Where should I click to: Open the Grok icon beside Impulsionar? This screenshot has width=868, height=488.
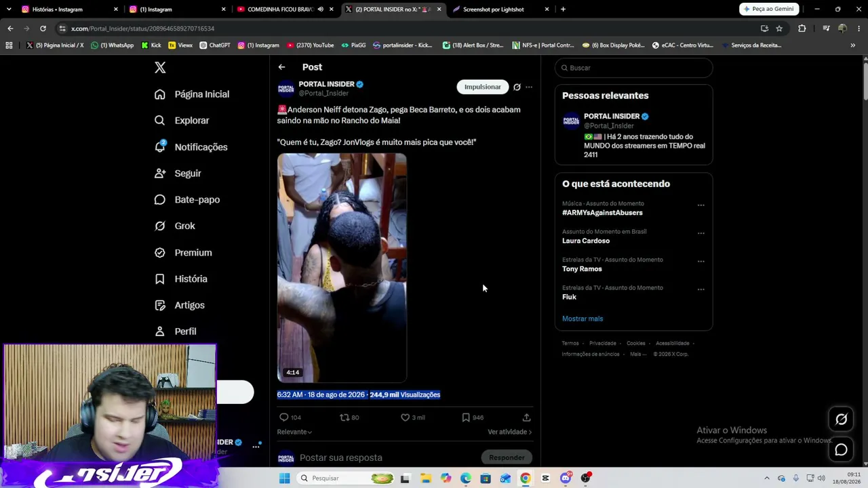(x=517, y=87)
